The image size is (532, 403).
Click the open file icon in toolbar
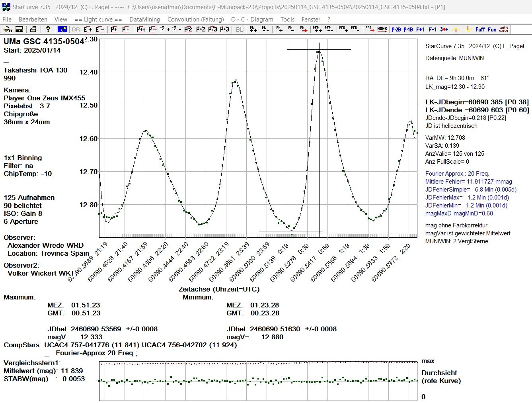pos(8,29)
